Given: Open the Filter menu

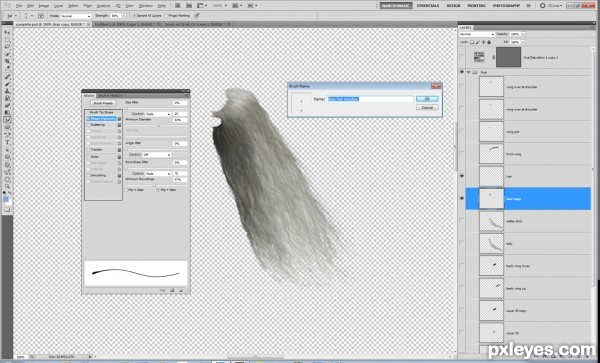Looking at the screenshot, I should point(87,6).
